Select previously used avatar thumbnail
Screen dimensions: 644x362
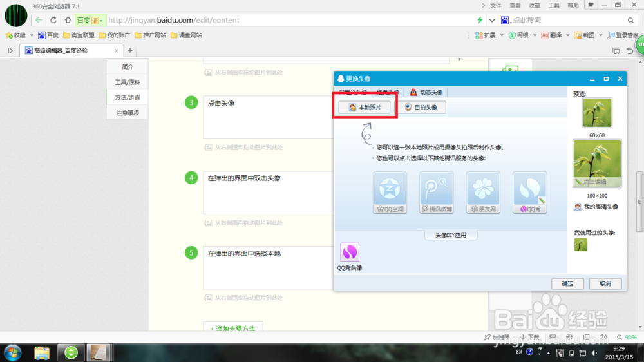(x=580, y=245)
